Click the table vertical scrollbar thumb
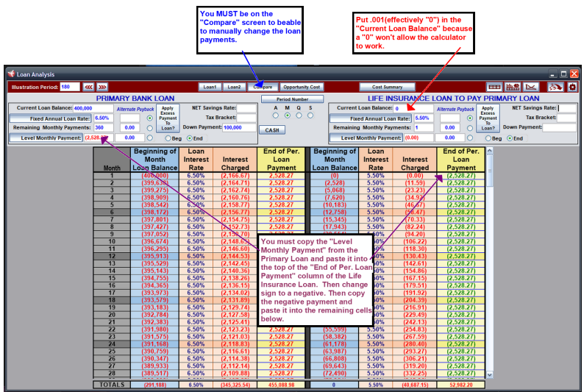584x392 pixels. coord(489,171)
